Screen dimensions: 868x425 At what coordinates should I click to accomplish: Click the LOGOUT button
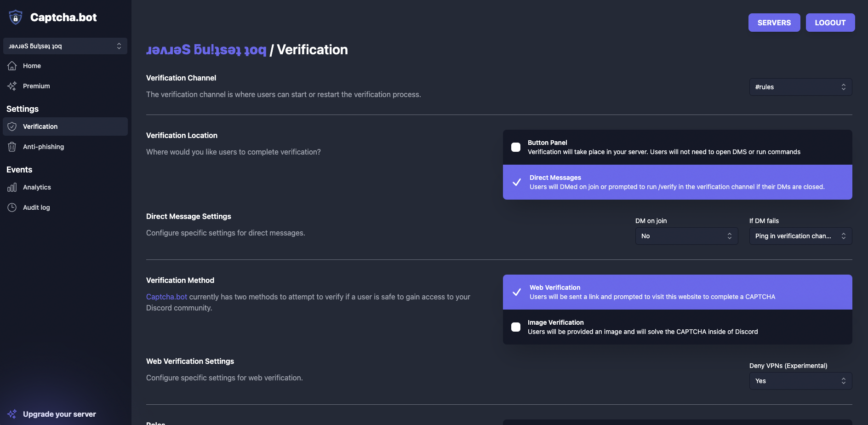click(830, 22)
